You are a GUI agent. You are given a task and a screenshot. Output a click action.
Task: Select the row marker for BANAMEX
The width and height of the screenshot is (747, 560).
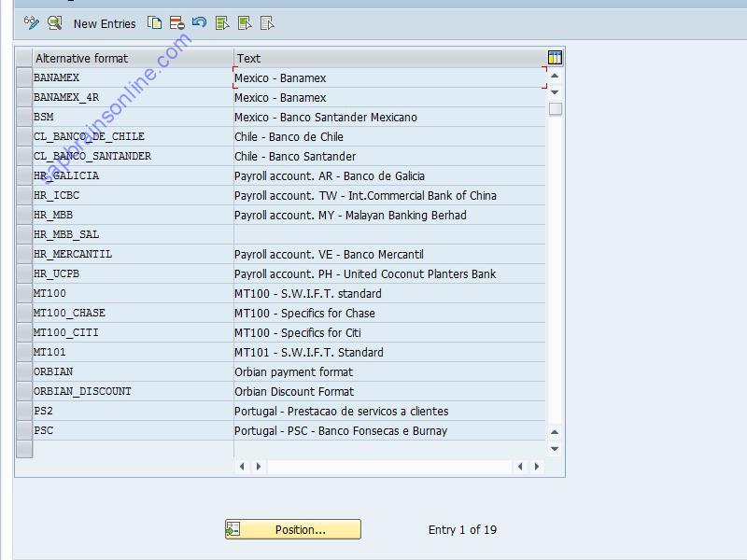point(24,77)
